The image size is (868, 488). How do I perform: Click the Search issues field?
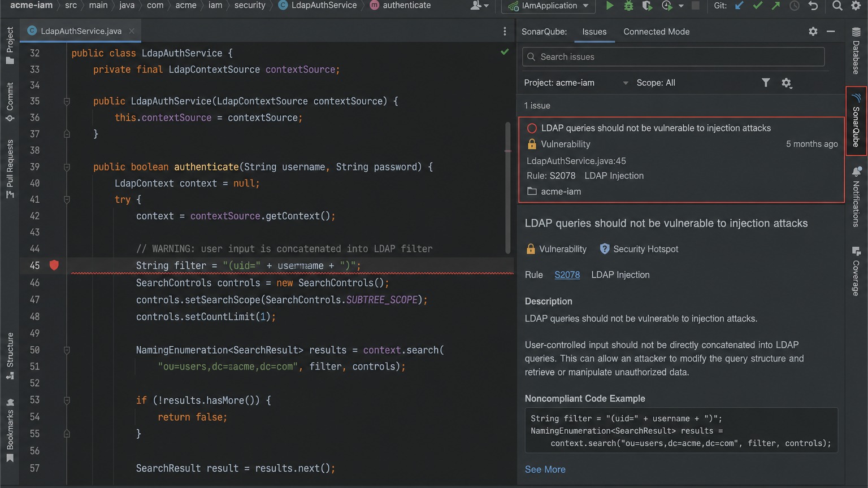point(673,56)
